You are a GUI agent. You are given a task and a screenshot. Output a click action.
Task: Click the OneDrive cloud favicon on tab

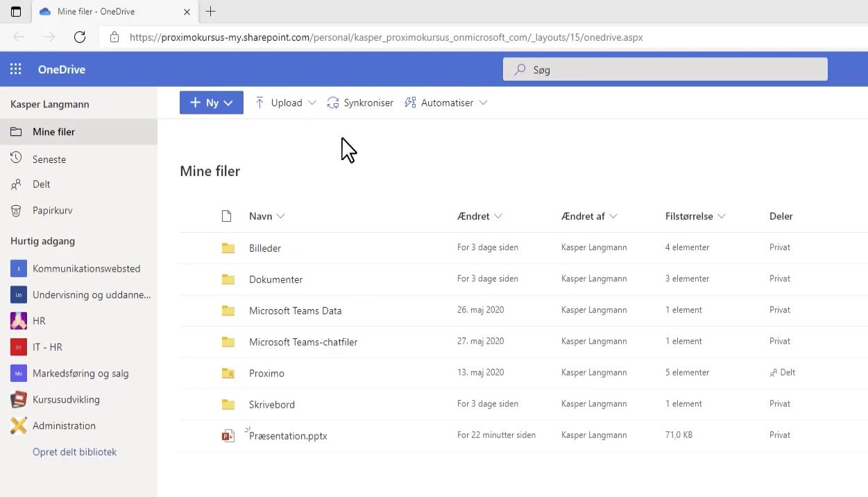[x=46, y=12]
